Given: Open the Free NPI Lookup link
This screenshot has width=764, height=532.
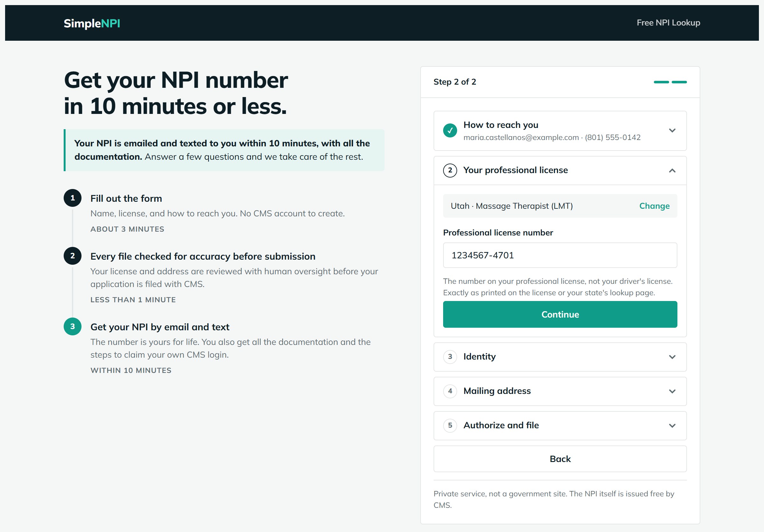Looking at the screenshot, I should [x=668, y=23].
